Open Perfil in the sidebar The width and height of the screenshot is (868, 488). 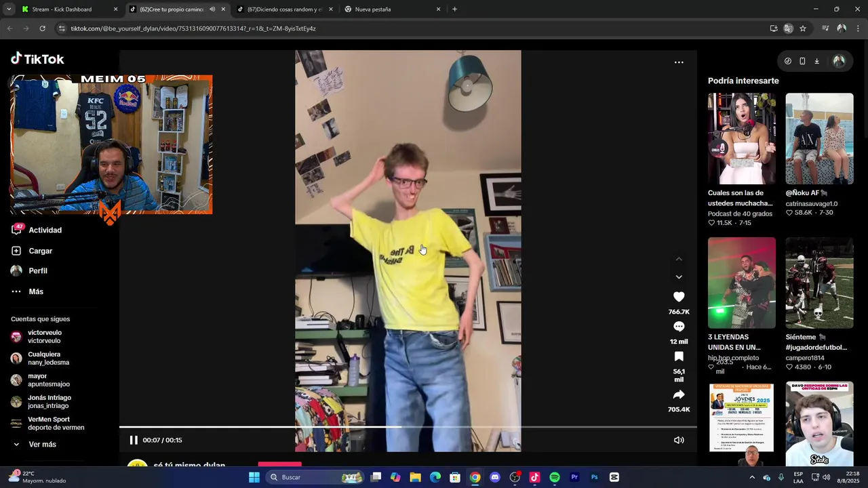[x=29, y=270]
